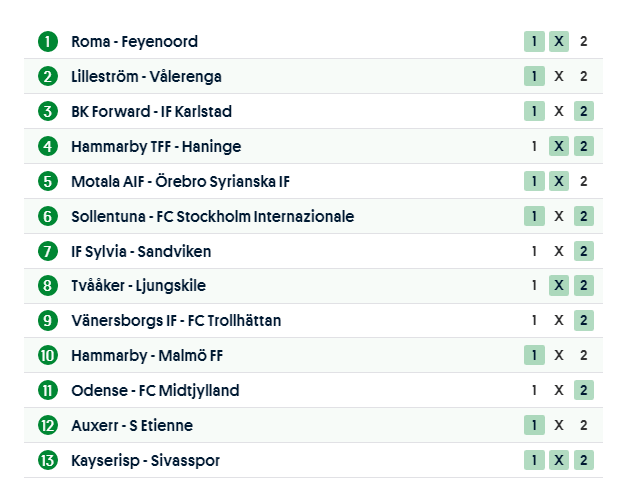Select 1 for Hammarby TFF - Haninge
Screen dimensions: 632x488
point(535,146)
